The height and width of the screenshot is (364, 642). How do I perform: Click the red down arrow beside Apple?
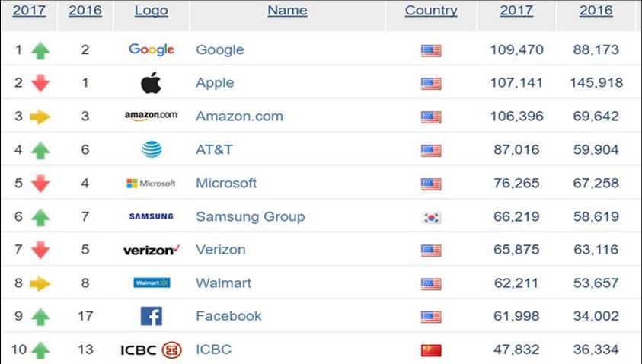coord(40,83)
